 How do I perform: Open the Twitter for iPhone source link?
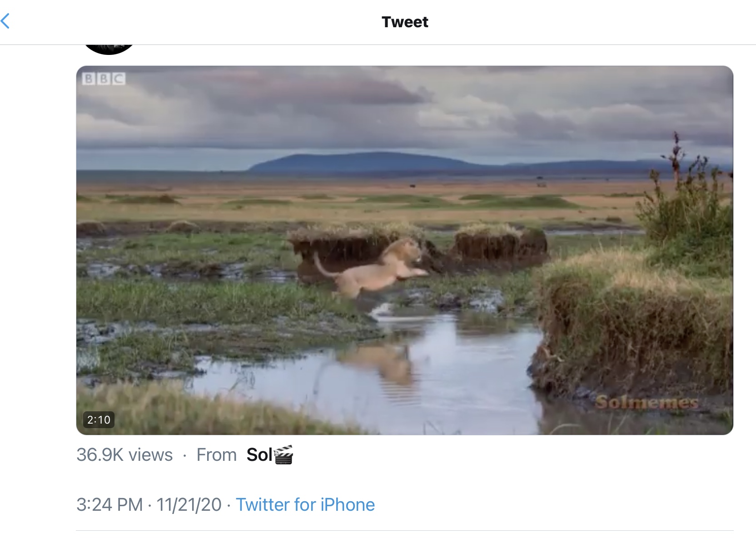click(305, 504)
